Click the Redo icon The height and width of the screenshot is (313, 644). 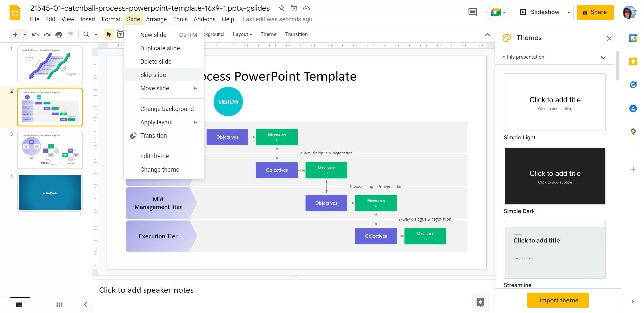pyautogui.click(x=47, y=34)
